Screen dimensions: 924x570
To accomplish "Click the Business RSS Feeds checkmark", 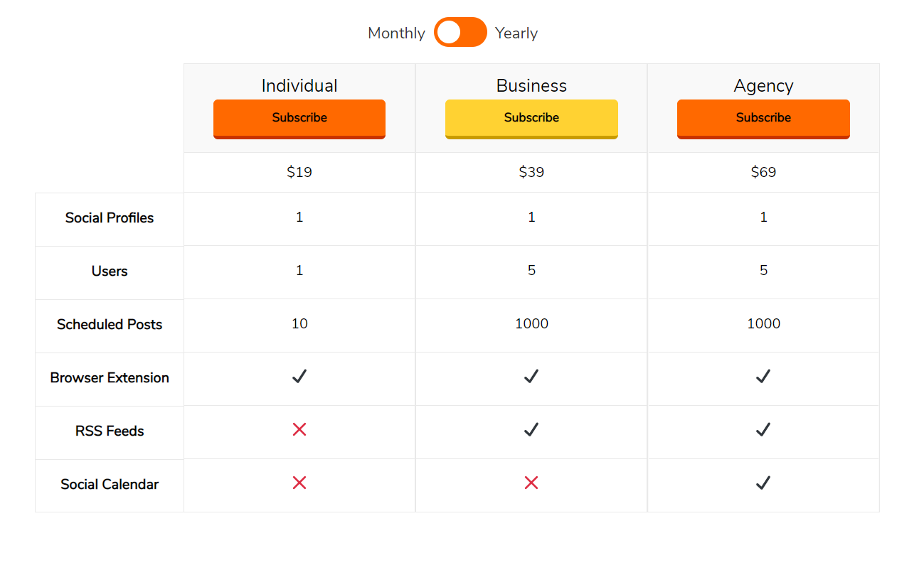I will click(x=531, y=429).
